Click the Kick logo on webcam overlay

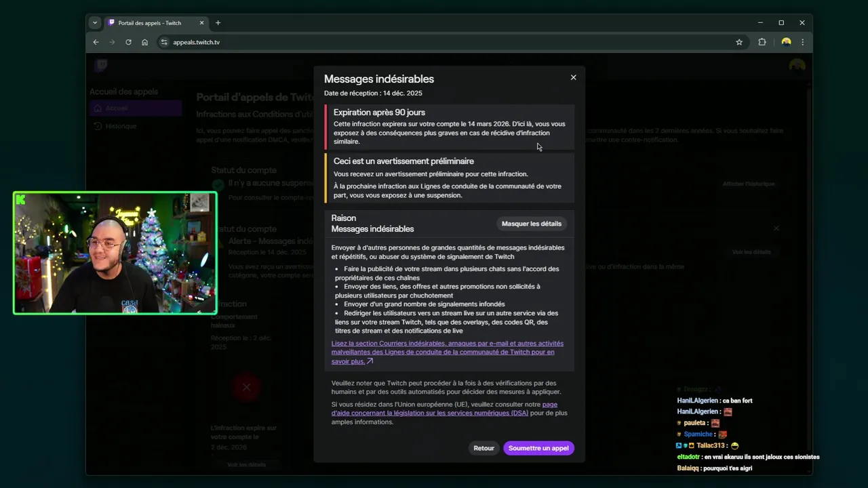click(21, 199)
